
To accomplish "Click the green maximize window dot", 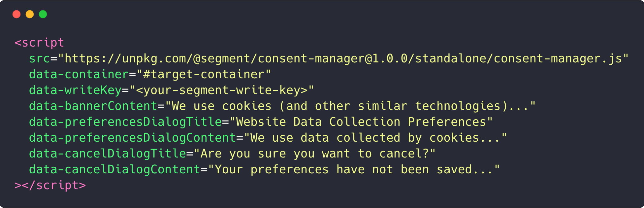I will [43, 14].
